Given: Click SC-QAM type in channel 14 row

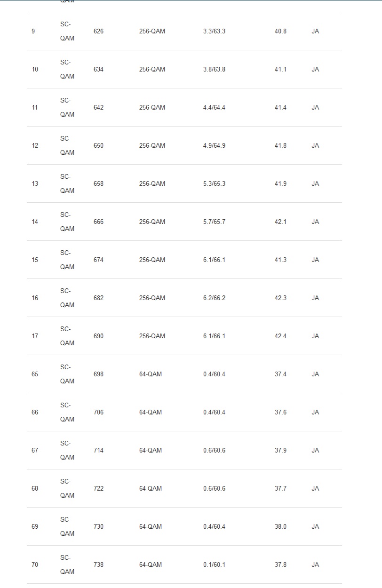Looking at the screenshot, I should pos(67,222).
